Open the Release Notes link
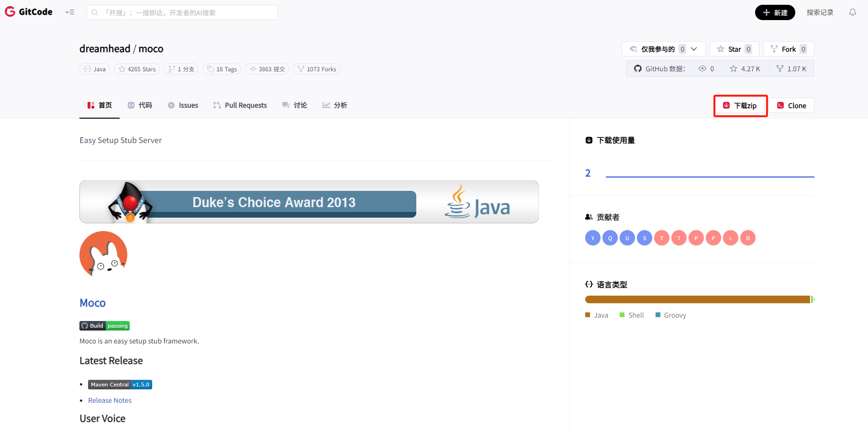Image resolution: width=868 pixels, height=431 pixels. click(110, 400)
